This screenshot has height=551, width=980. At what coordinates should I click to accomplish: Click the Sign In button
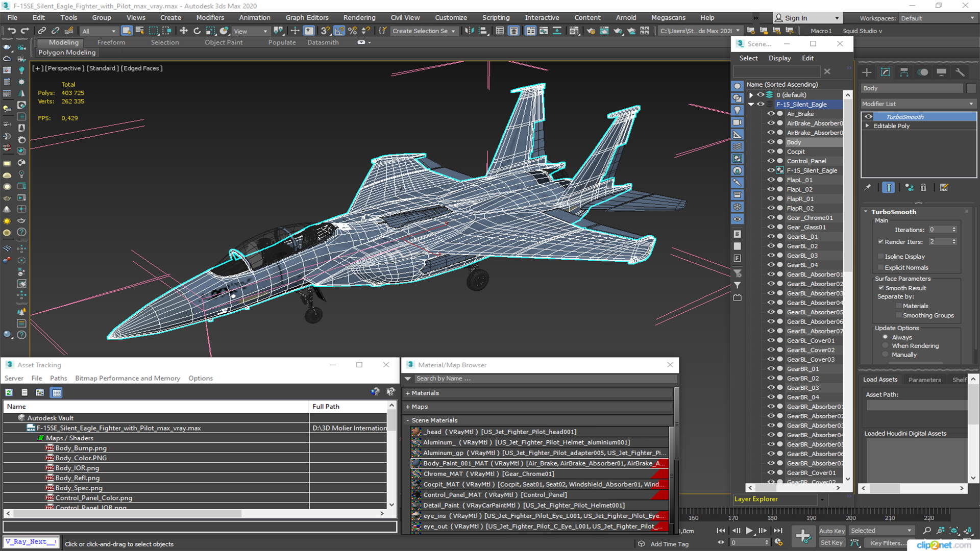click(x=807, y=18)
